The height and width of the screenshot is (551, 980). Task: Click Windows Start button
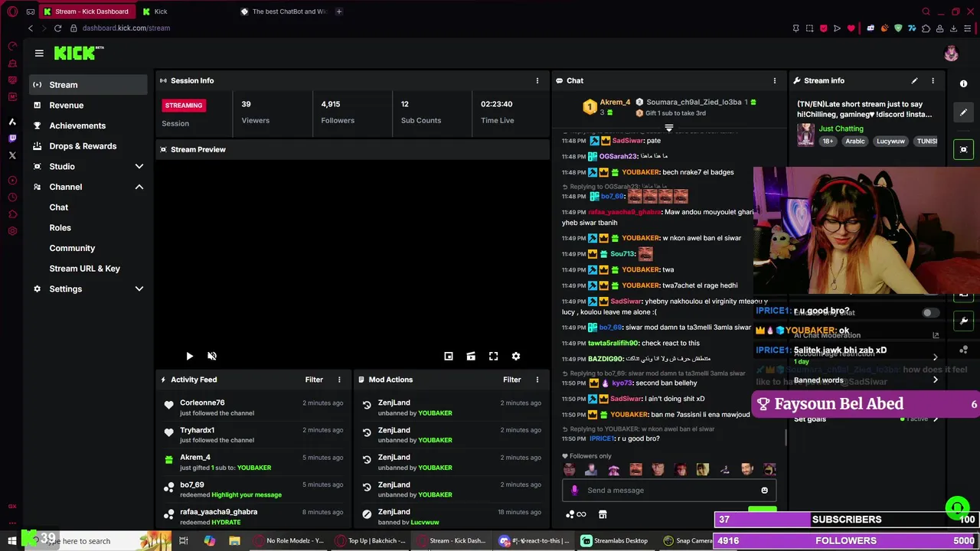click(12, 541)
